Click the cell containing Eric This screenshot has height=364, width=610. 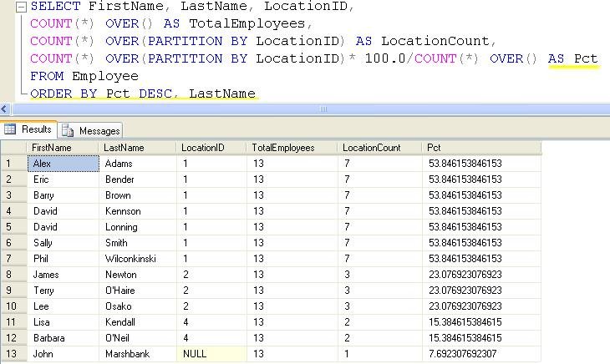(64, 179)
